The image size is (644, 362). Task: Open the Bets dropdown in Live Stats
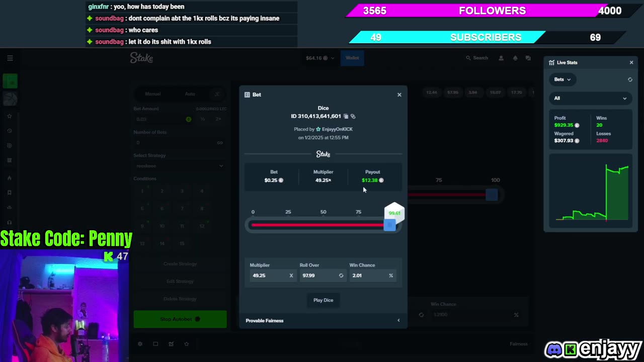pos(562,79)
